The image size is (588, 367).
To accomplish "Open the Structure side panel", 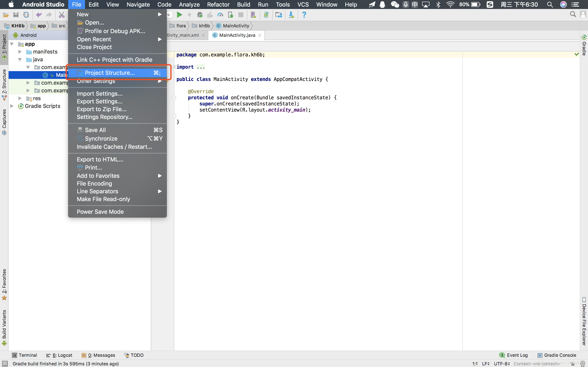I will [x=4, y=85].
